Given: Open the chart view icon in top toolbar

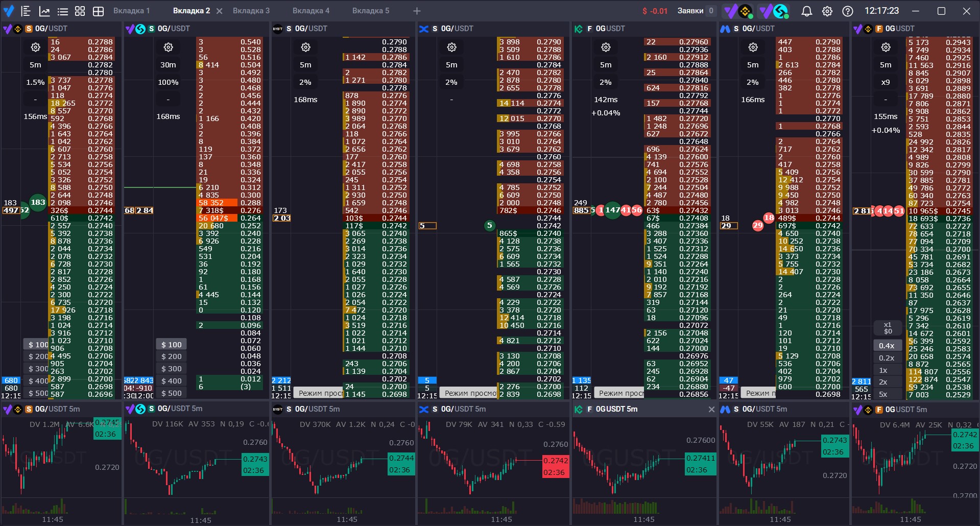Looking at the screenshot, I should click(x=44, y=11).
